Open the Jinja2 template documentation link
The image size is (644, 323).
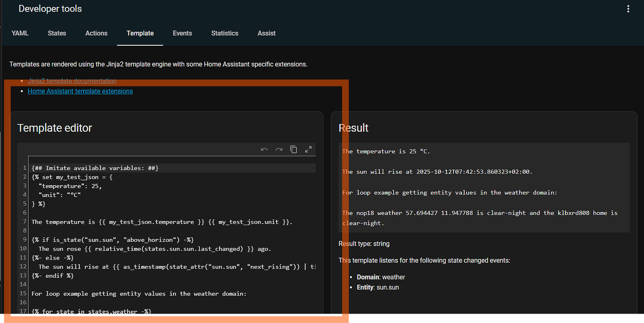(72, 81)
